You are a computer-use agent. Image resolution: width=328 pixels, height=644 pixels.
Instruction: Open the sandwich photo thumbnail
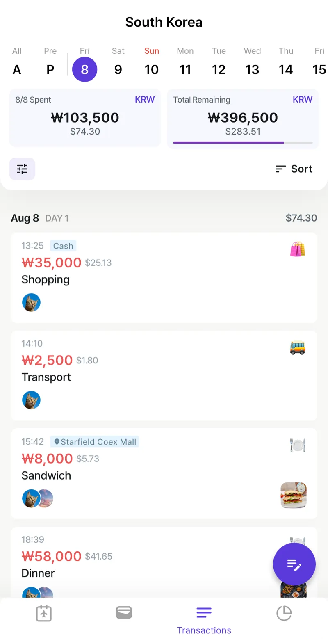pos(294,495)
